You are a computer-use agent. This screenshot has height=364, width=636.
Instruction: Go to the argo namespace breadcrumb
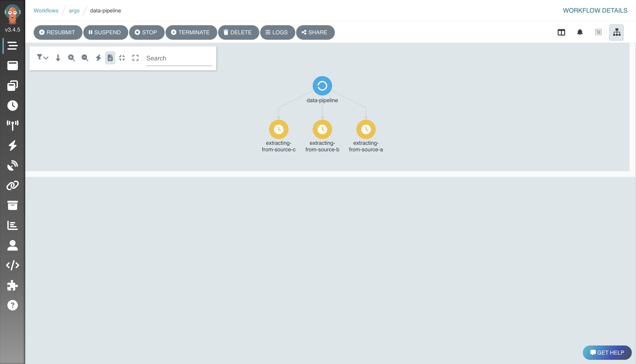click(x=74, y=11)
